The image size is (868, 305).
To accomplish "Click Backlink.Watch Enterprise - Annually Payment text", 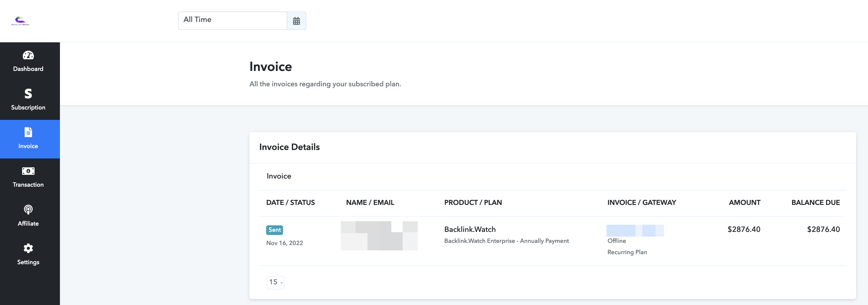I will click(x=506, y=241).
